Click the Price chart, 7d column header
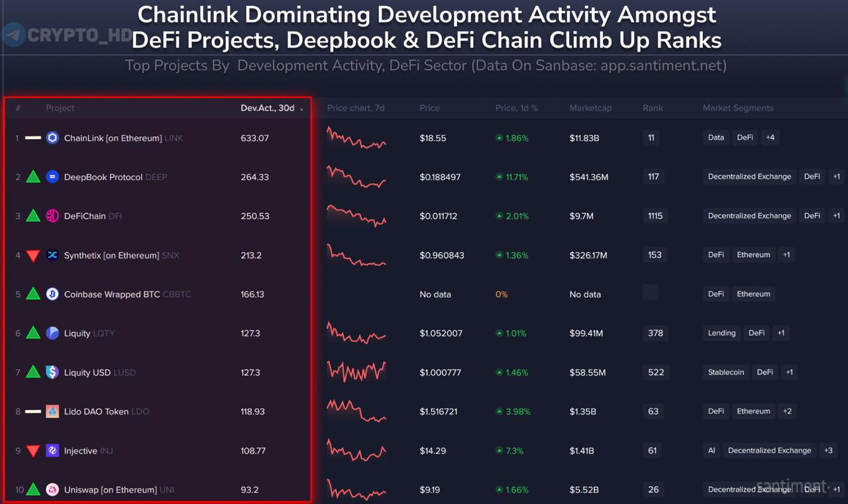This screenshot has width=848, height=504. coord(356,108)
